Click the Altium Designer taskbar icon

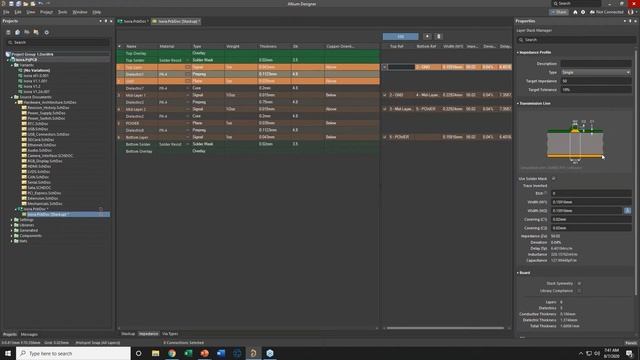coord(253,353)
